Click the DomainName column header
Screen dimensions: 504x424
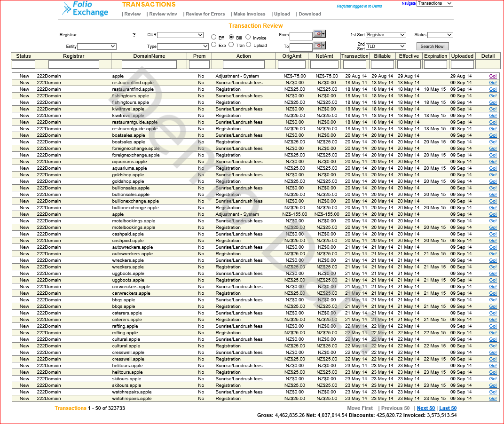point(149,56)
